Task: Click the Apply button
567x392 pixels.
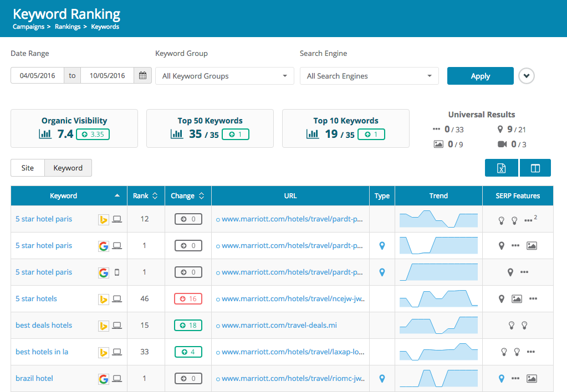Action: pos(480,76)
